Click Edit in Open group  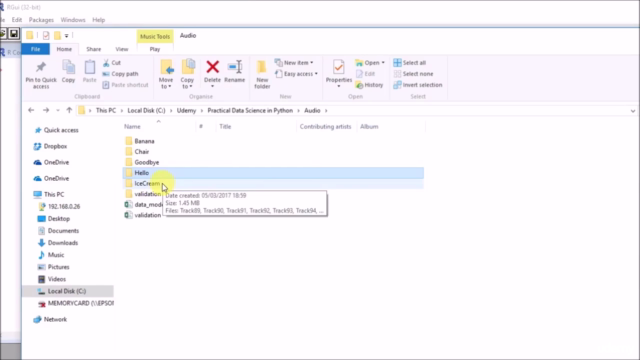365,74
